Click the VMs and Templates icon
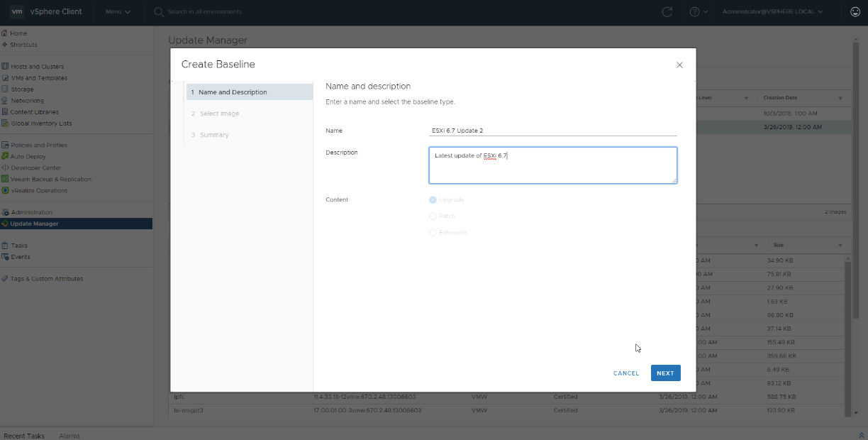This screenshot has width=868, height=440. click(x=5, y=78)
